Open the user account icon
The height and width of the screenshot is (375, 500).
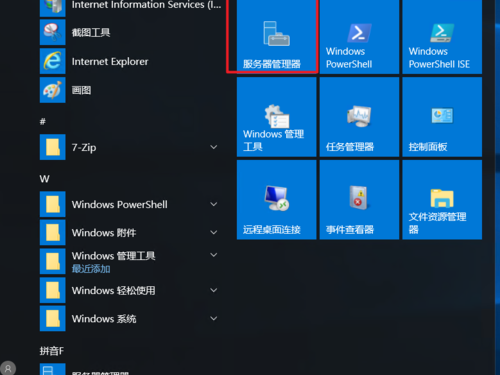pos(8,369)
